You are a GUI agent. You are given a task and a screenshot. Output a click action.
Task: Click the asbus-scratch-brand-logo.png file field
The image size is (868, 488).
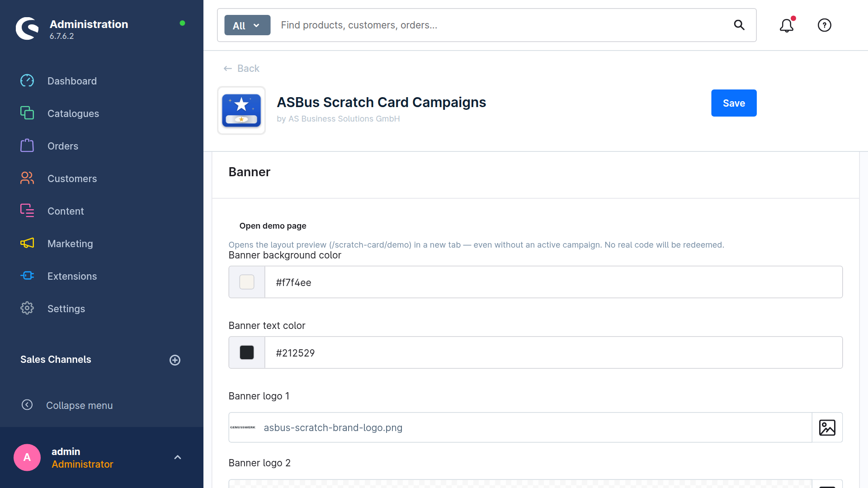click(520, 427)
